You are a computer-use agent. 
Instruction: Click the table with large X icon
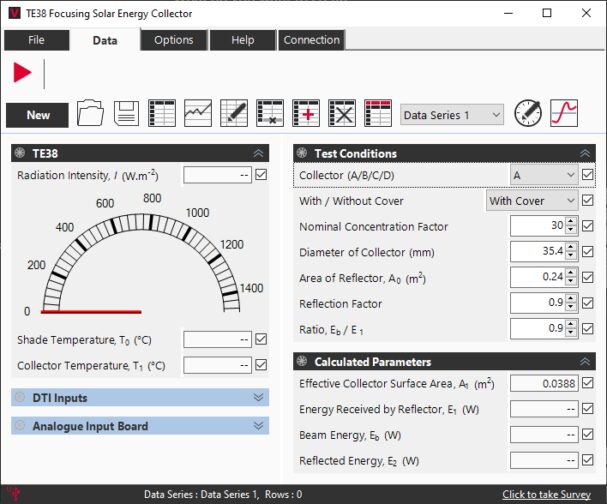tap(342, 114)
